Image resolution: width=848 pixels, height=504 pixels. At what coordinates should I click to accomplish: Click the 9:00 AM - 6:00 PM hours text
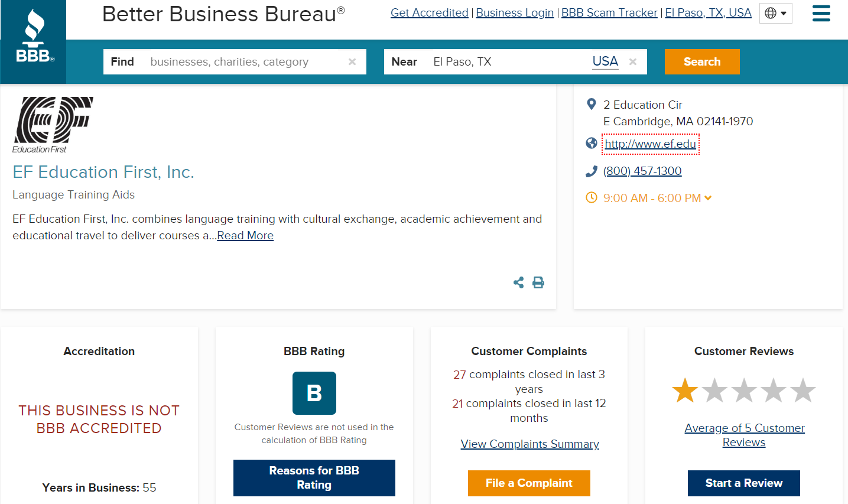point(652,198)
